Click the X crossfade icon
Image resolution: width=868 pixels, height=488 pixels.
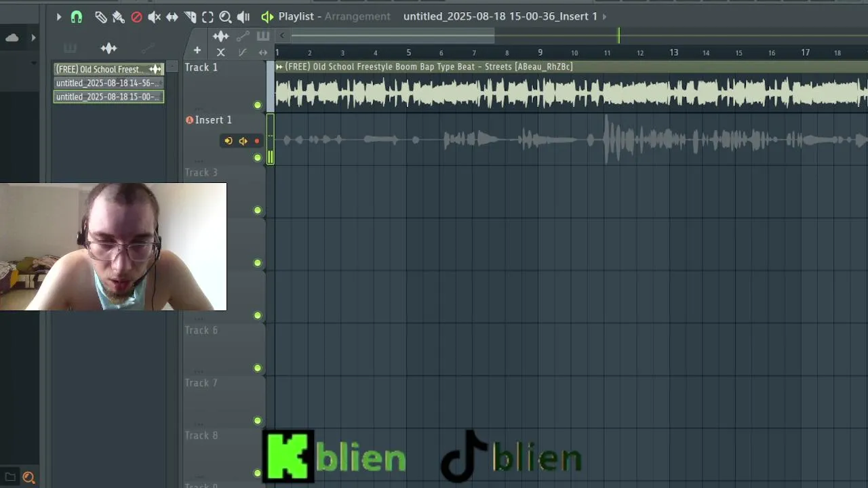click(221, 52)
